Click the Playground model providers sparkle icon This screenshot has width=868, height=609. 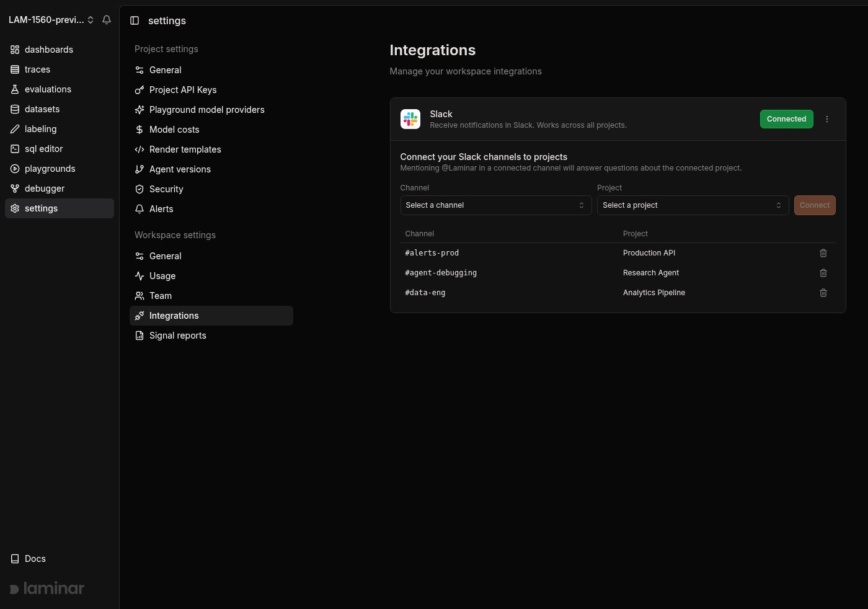click(139, 110)
